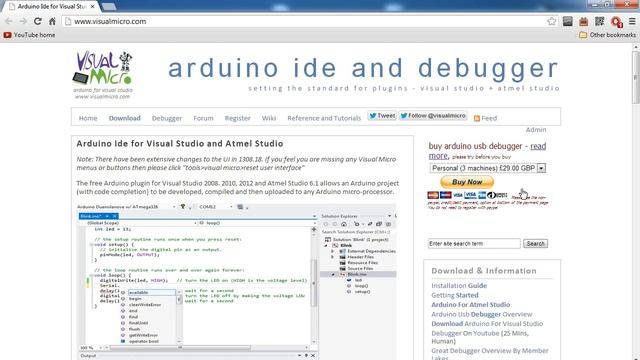Click the 'arduino ide and debugger' banner title
The height and width of the screenshot is (360, 640).
pos(363,68)
